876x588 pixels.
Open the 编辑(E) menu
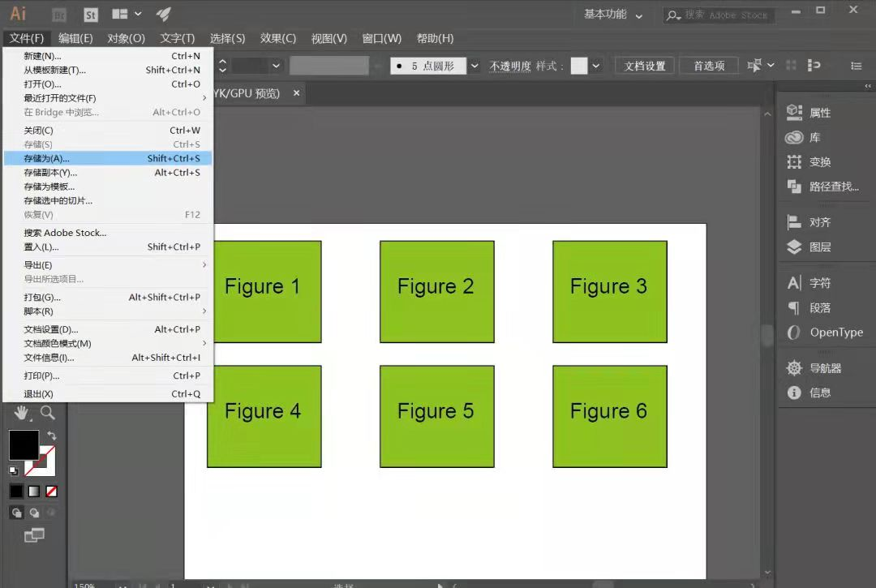pos(75,38)
